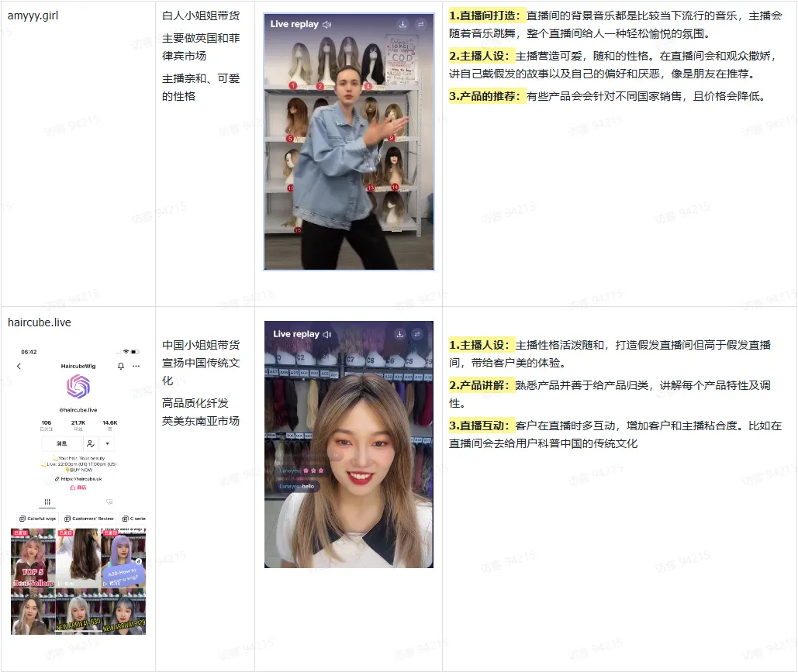
Task: Expand the small dropdown arrow beside follow icon
Action: point(107,443)
